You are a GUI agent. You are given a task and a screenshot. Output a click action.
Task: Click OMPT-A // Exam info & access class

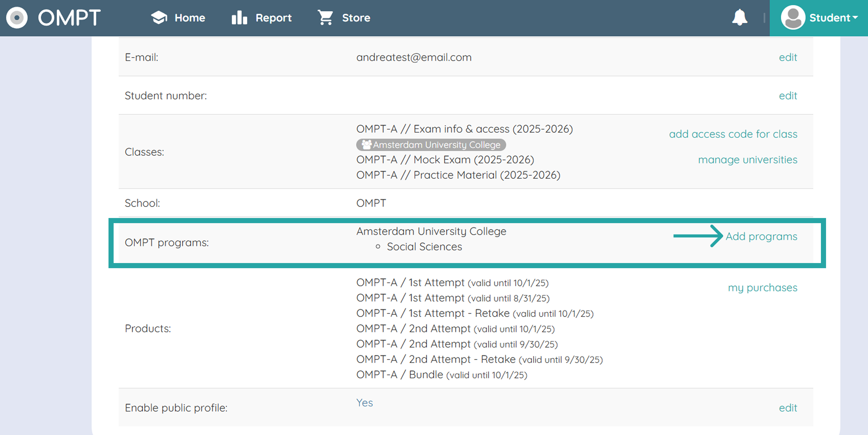(x=464, y=129)
